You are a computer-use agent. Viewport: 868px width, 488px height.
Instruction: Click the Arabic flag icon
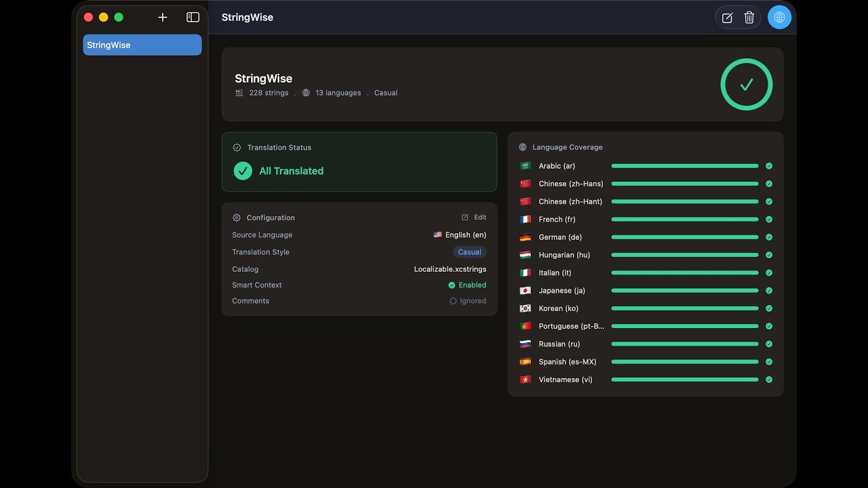point(525,166)
